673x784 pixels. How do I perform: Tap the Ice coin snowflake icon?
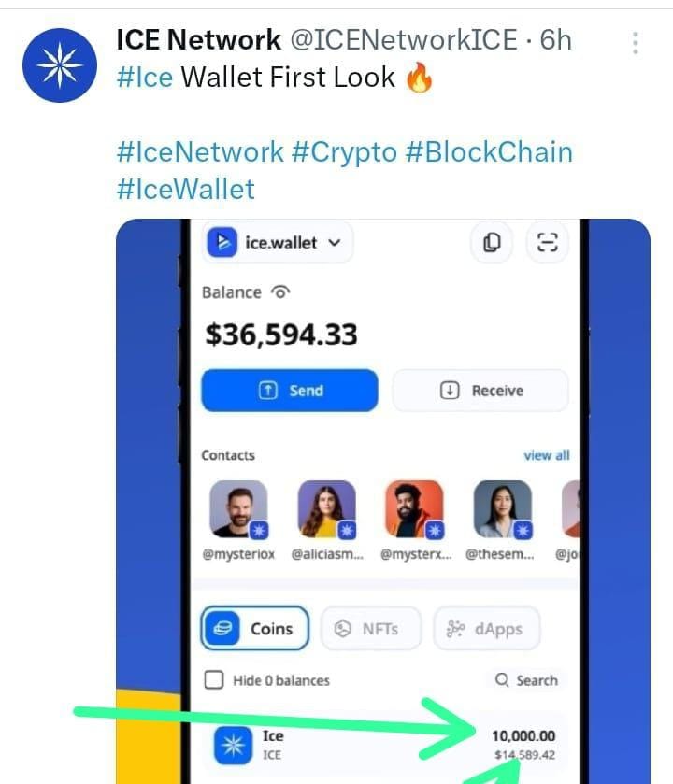point(233,746)
